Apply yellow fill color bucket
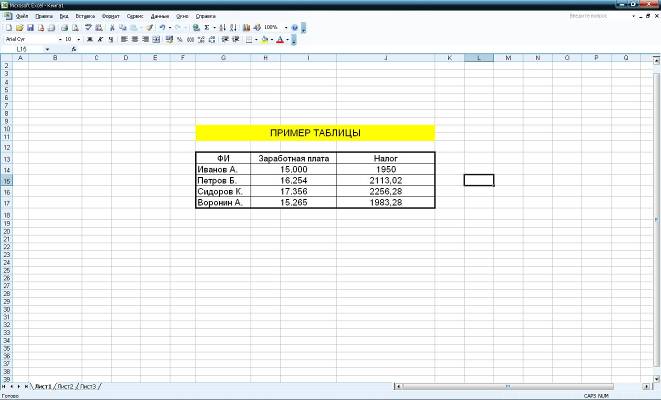This screenshot has width=661, height=400. coord(265,40)
